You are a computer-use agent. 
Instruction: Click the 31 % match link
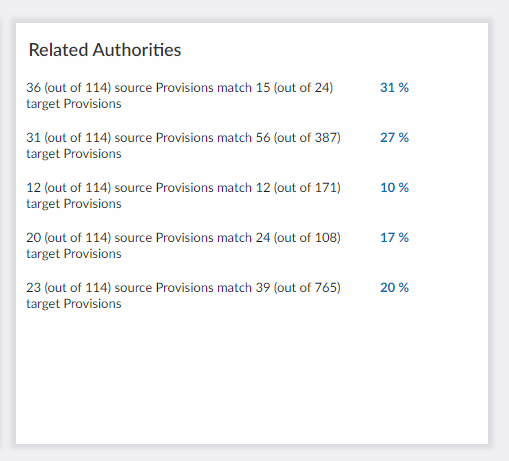pos(394,88)
